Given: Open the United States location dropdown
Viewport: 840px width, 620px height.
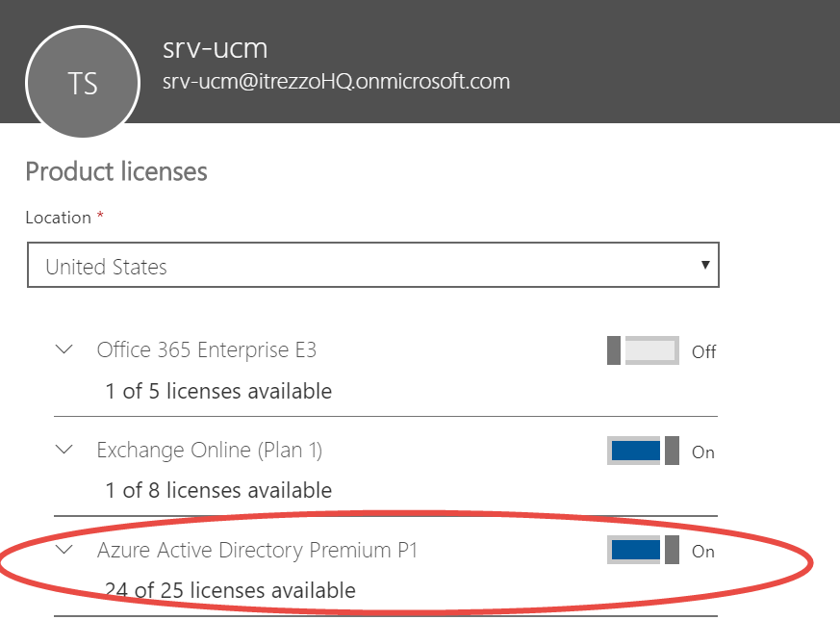Looking at the screenshot, I should pyautogui.click(x=373, y=267).
